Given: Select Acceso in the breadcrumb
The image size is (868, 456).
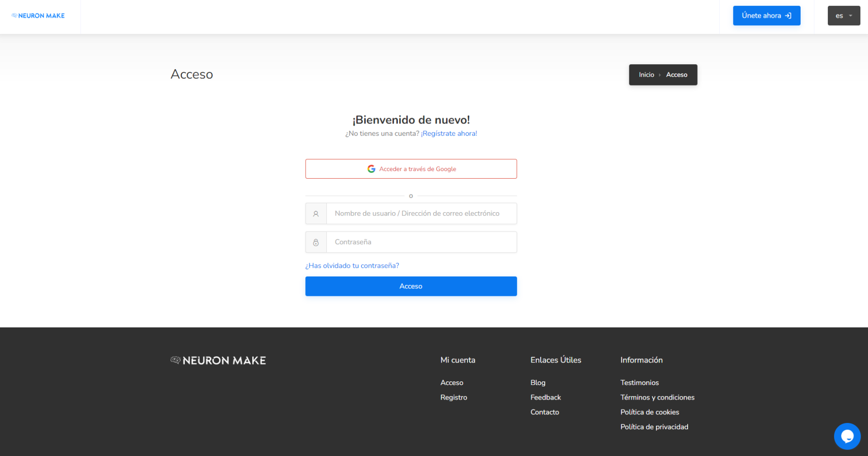Looking at the screenshot, I should click(x=676, y=75).
